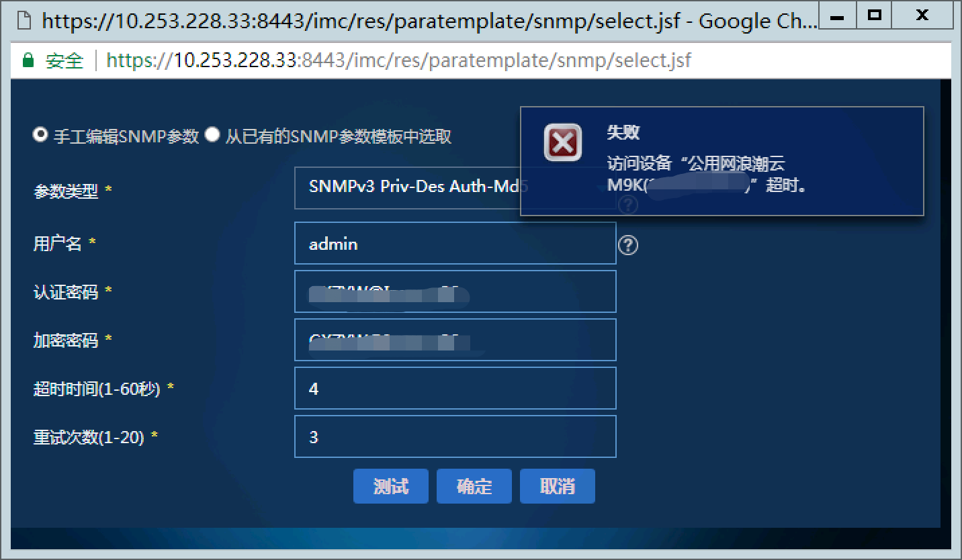Click the page document icon in title bar
The image size is (962, 560).
[24, 21]
